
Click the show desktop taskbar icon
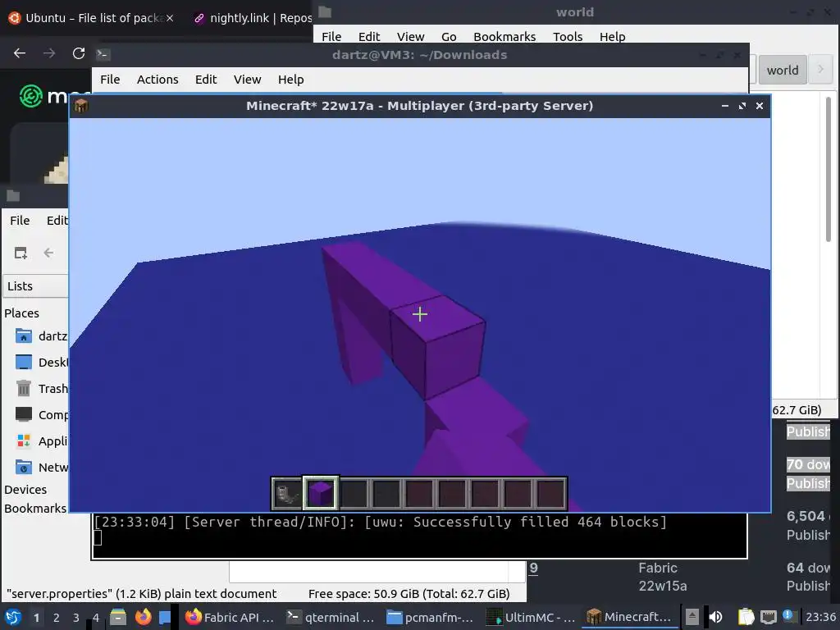click(x=164, y=617)
